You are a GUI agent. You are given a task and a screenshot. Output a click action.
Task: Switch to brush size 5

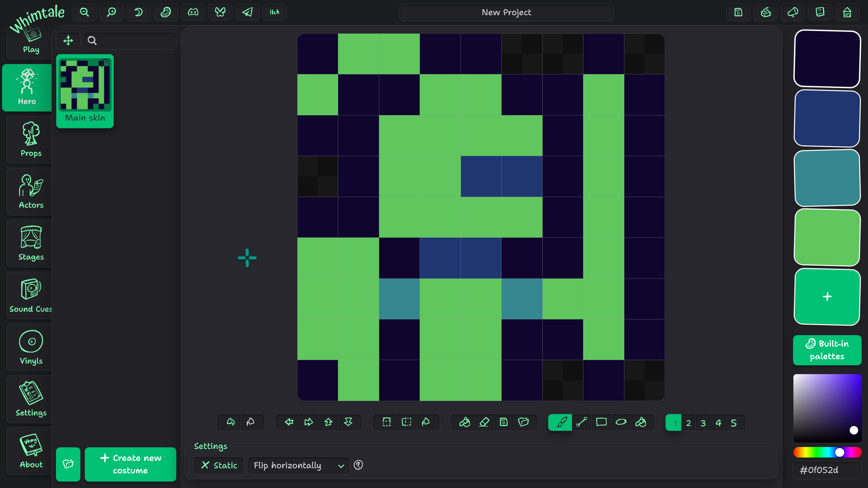point(733,423)
